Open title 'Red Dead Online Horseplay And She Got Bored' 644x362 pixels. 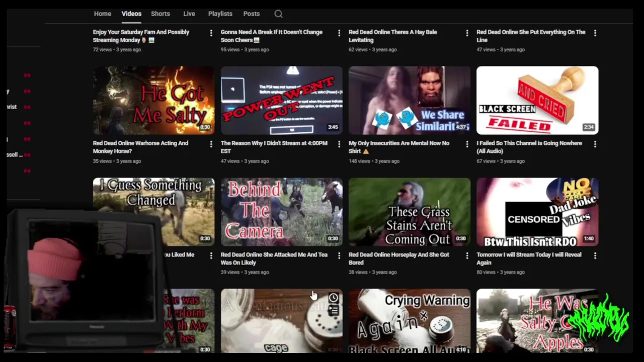[x=399, y=258]
